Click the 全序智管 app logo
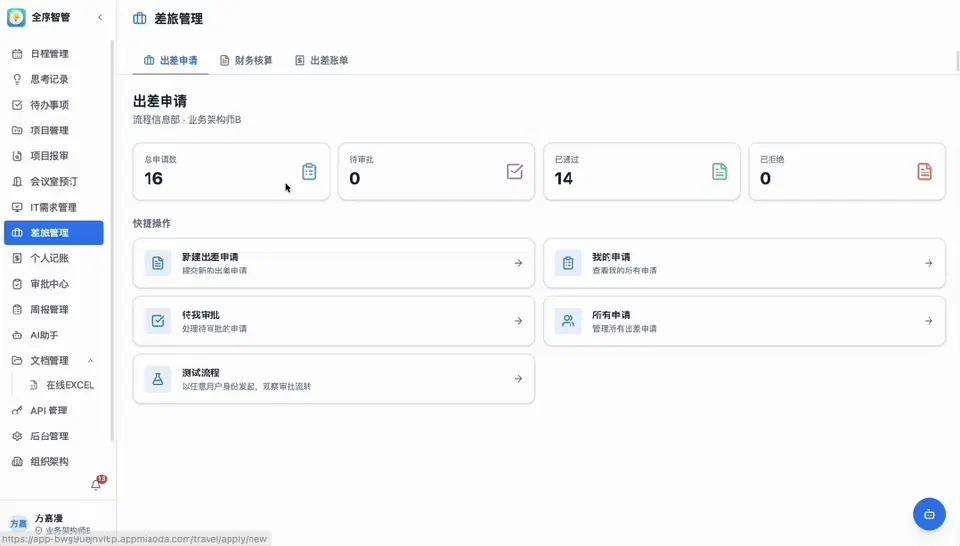Image resolution: width=960 pixels, height=546 pixels. (x=17, y=17)
